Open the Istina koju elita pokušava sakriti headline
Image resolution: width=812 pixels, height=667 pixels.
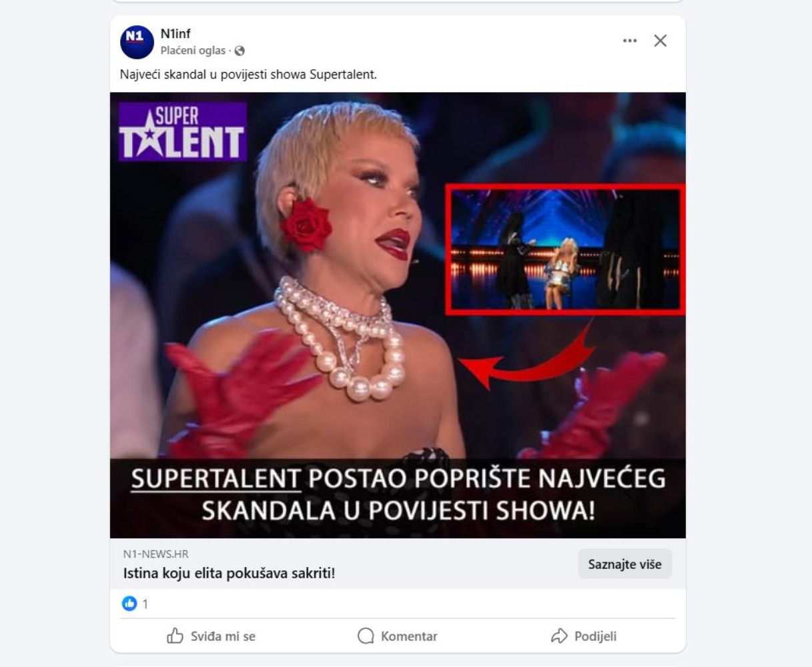click(x=229, y=573)
